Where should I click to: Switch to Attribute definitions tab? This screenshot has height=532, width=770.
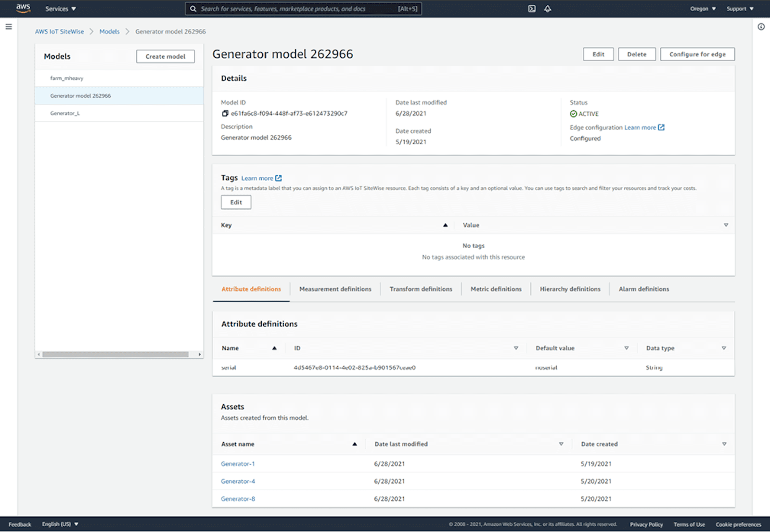(251, 289)
